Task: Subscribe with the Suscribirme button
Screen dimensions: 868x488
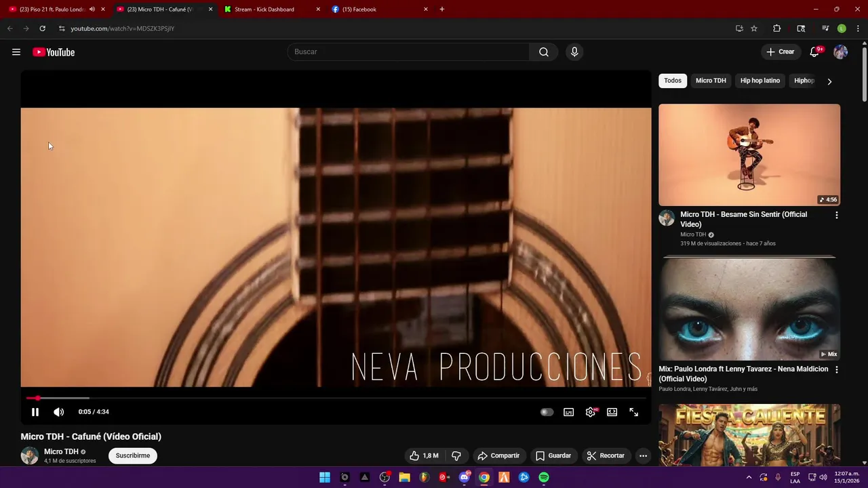Action: pyautogui.click(x=133, y=455)
